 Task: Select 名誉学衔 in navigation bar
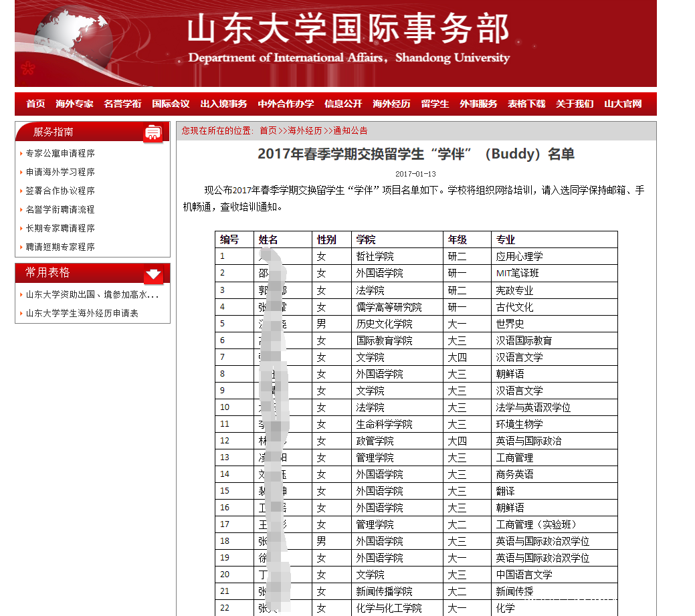[x=123, y=104]
